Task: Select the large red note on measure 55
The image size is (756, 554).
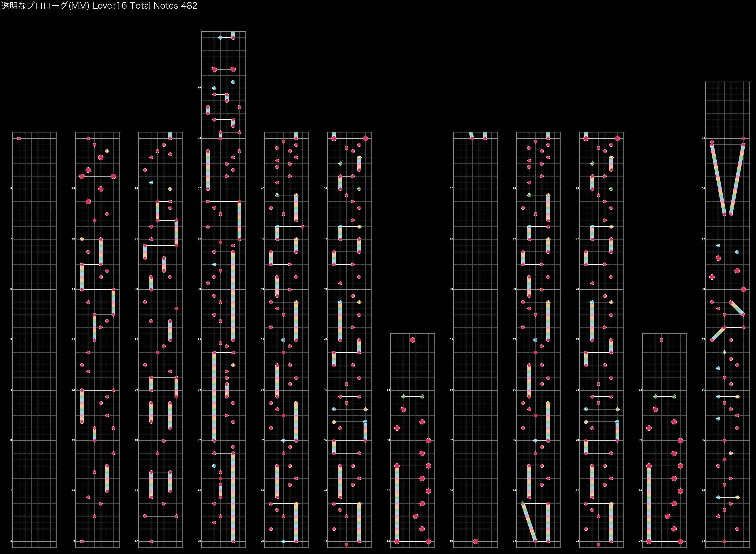Action: (475, 541)
